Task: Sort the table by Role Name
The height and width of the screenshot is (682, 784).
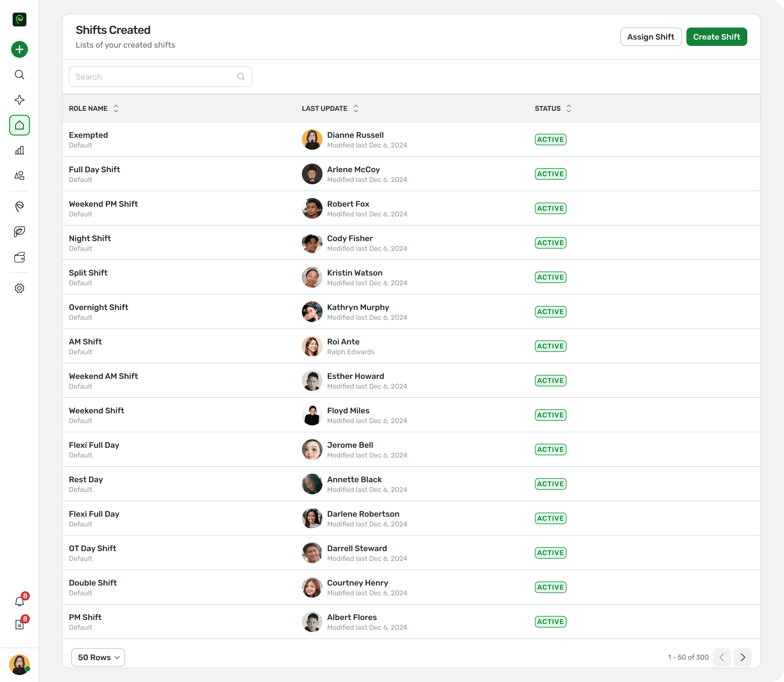Action: tap(116, 108)
